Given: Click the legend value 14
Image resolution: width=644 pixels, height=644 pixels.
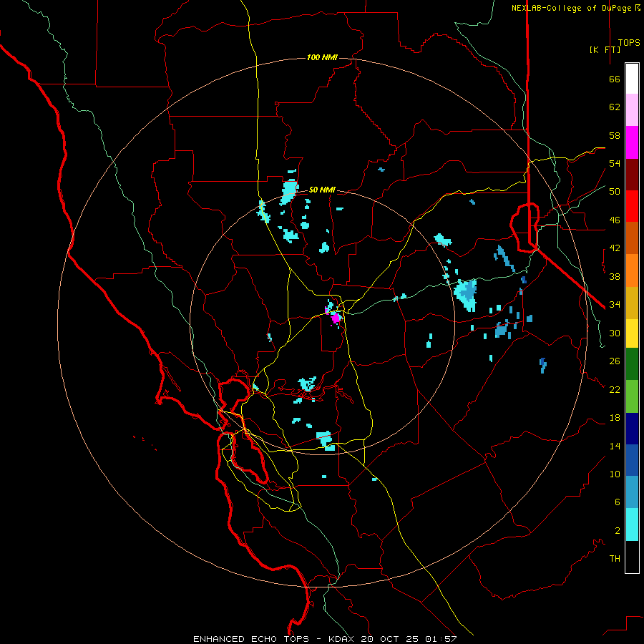Looking at the screenshot, I should [x=615, y=446].
